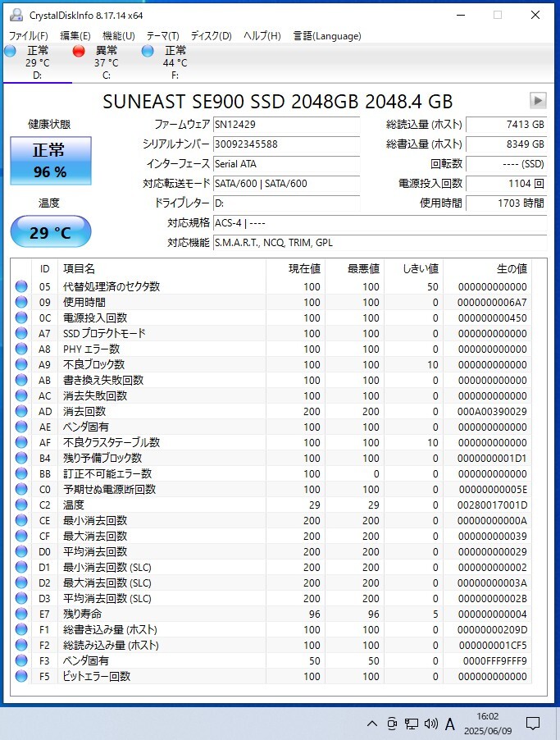Click the 正常 96 % health status button
This screenshot has height=740, width=560.
[51, 161]
